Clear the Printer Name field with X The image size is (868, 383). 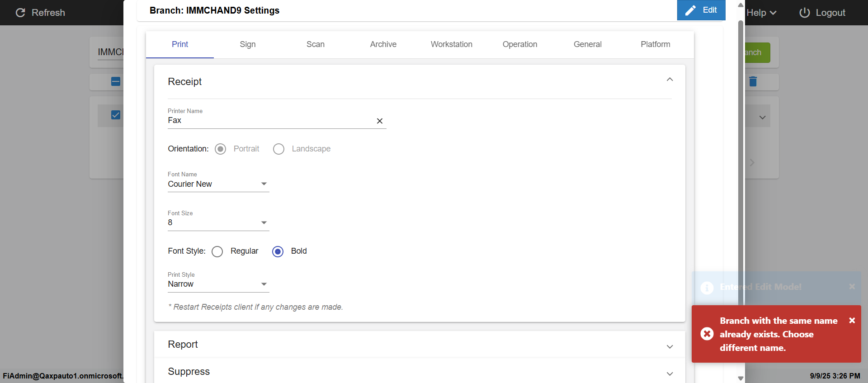[380, 121]
